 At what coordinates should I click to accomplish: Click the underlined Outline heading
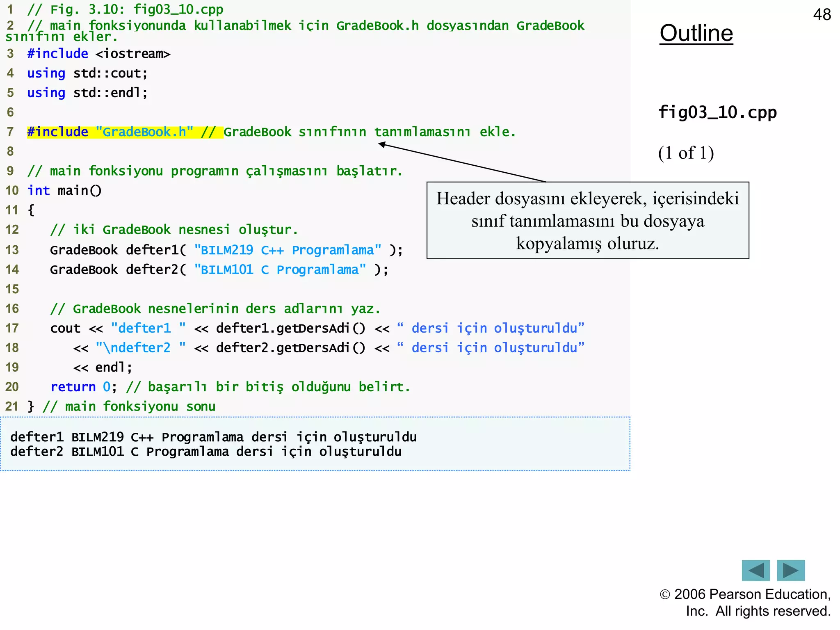(696, 33)
